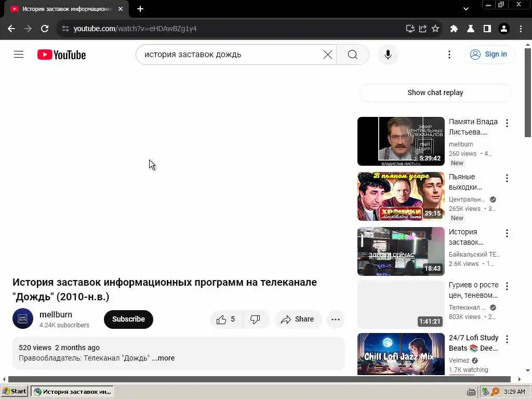This screenshot has height=399, width=532.
Task: Open the site information icon in address bar
Action: (65, 29)
